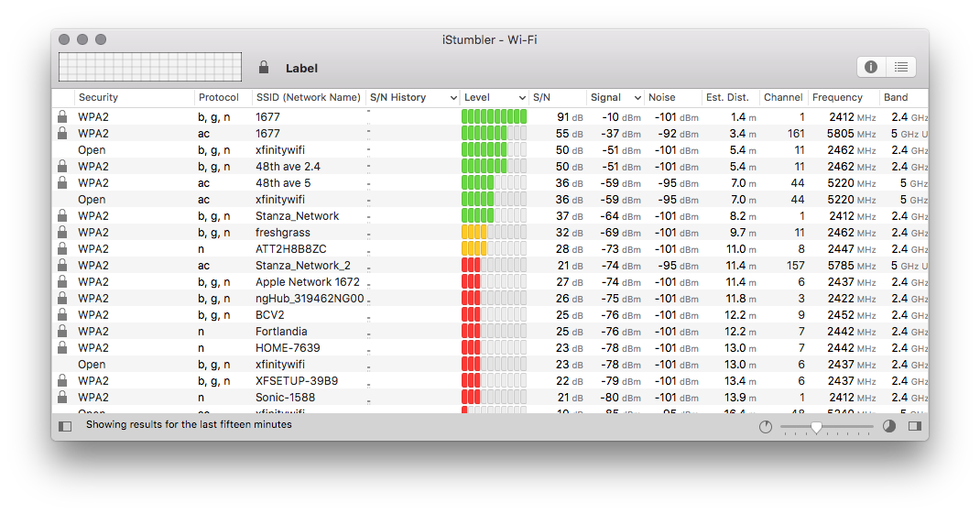
Task: Select the 48th ave 5 network
Action: [x=282, y=183]
